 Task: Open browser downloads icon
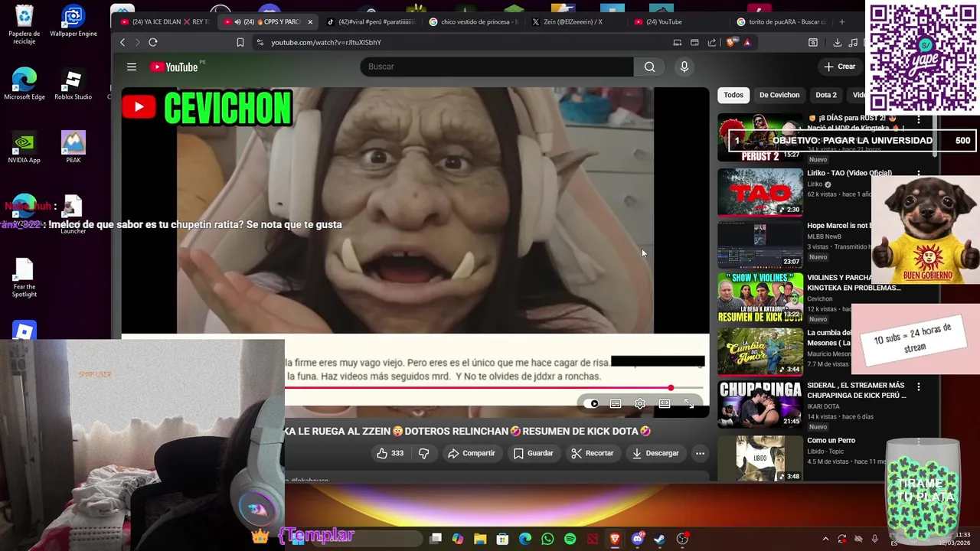click(837, 42)
